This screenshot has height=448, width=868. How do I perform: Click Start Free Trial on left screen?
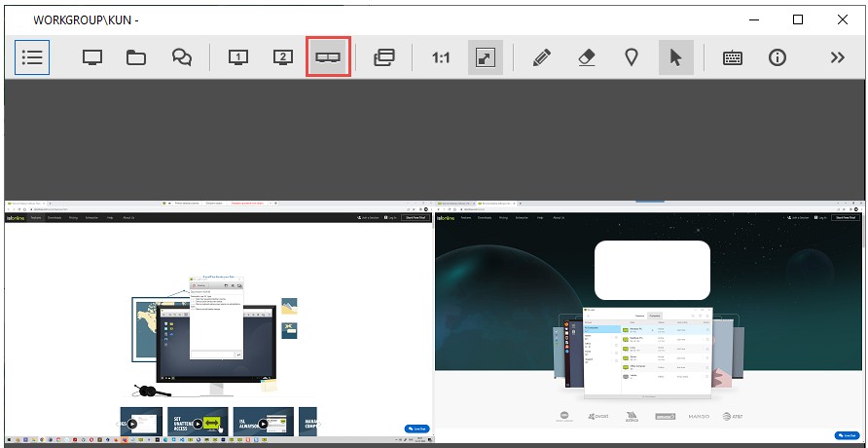point(416,217)
